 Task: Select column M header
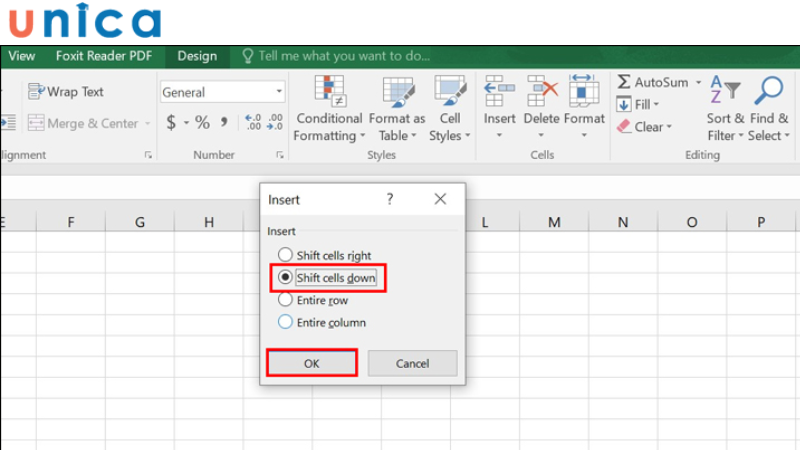554,222
